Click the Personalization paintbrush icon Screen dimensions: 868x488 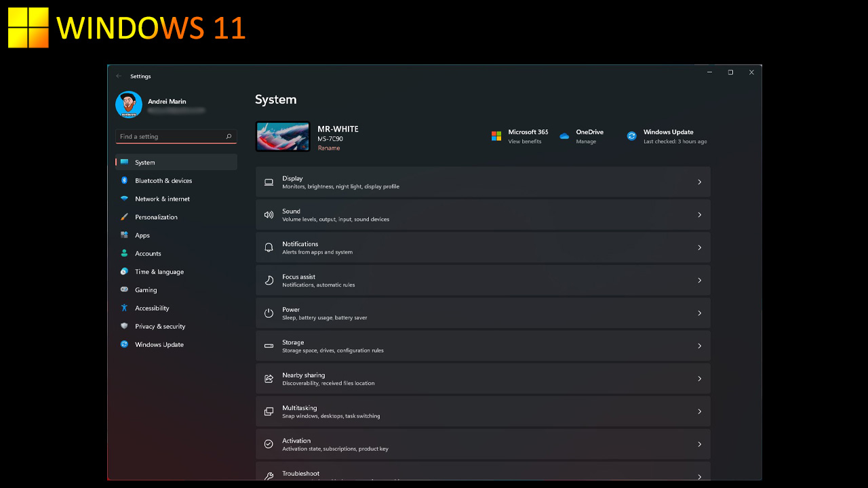(124, 217)
